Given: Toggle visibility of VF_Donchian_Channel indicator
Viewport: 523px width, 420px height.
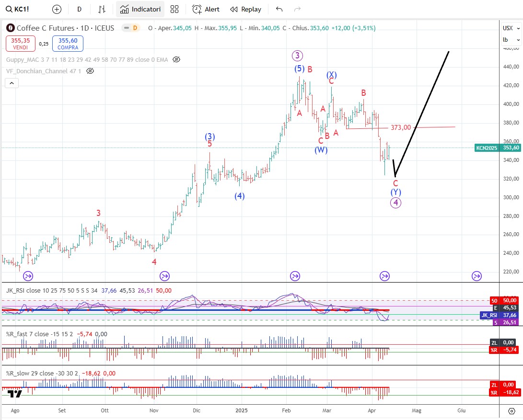Looking at the screenshot, I should [90, 71].
